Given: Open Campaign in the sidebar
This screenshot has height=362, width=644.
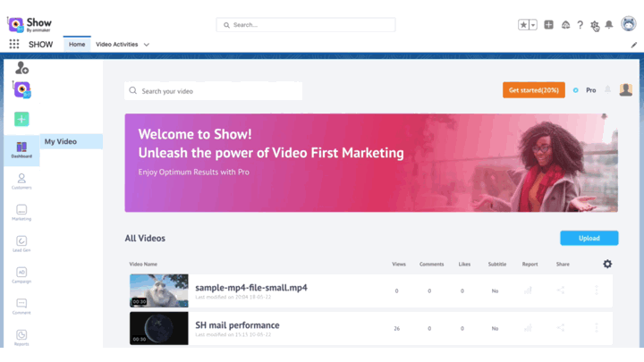Looking at the screenshot, I should 21,275.
